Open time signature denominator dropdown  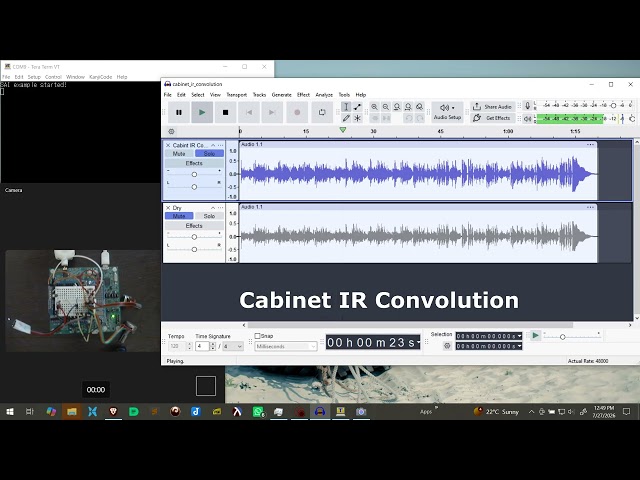(x=233, y=347)
